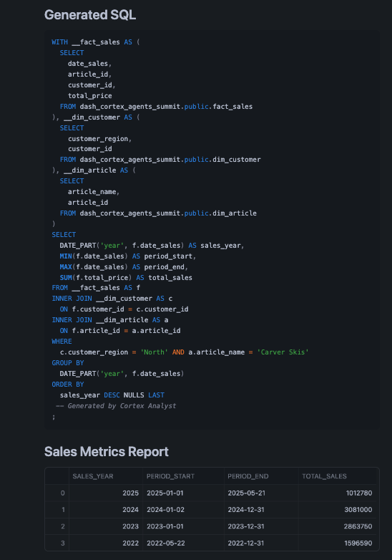Click period start value 2025-01-01
Image resolution: width=392 pixels, height=560 pixels.
click(x=165, y=493)
